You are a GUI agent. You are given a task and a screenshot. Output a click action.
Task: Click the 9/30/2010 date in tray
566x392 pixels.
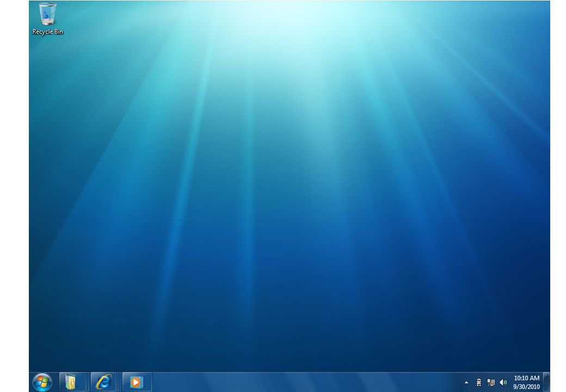[x=527, y=387]
